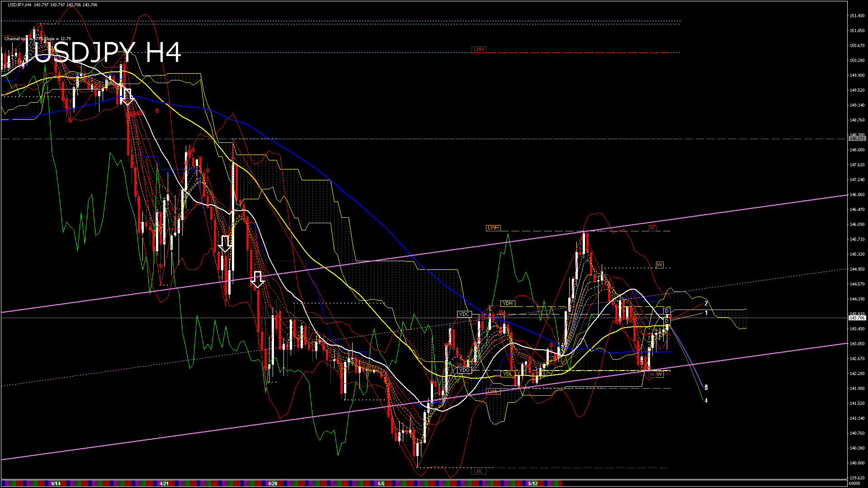Select the W tag on cyan dotted line
Image resolution: width=868 pixels, height=488 pixels.
point(660,265)
